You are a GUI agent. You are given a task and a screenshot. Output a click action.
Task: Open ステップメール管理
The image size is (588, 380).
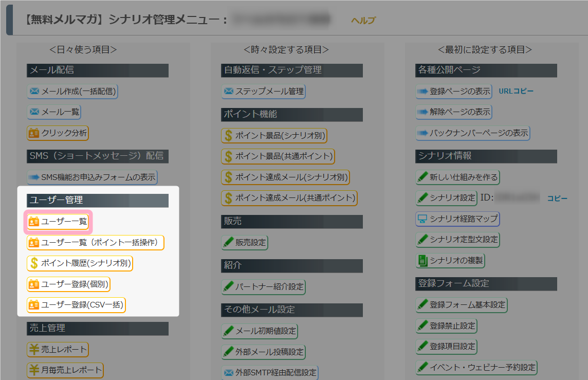[x=263, y=92]
